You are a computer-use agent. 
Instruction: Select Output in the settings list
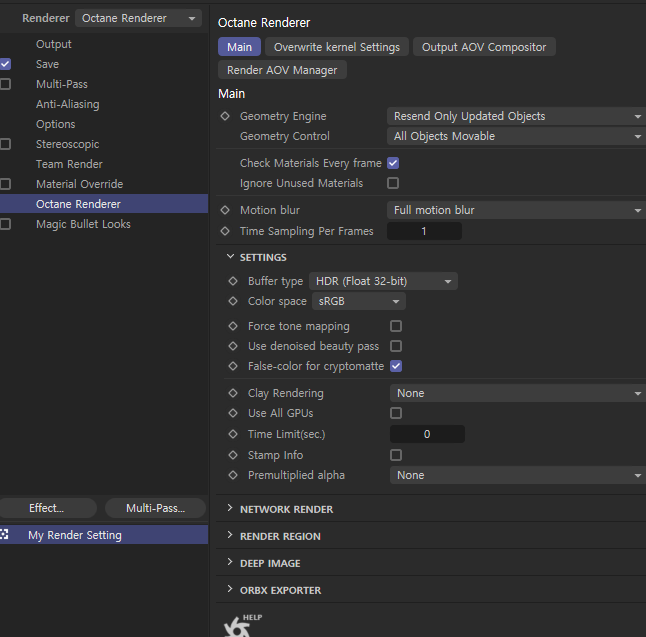[x=54, y=44]
